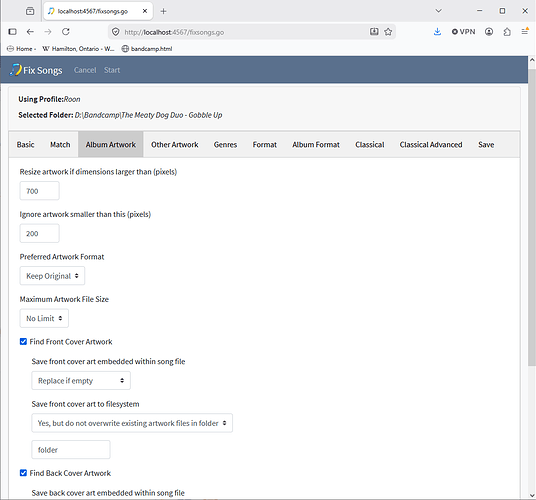Screen dimensions: 536x500
Task: Open the new tab plus button
Action: 163,11
